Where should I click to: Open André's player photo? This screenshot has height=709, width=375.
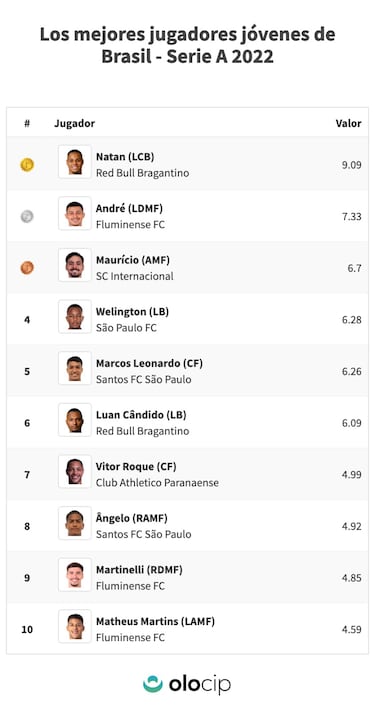click(x=75, y=213)
